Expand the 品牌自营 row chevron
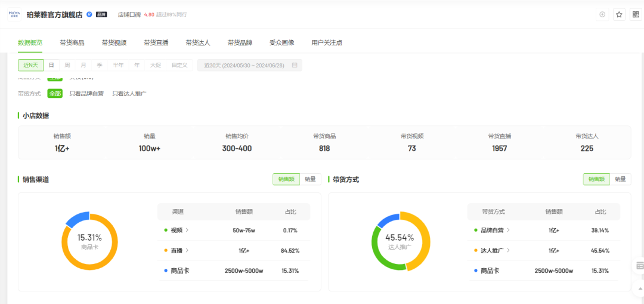The width and height of the screenshot is (644, 304). [508, 230]
